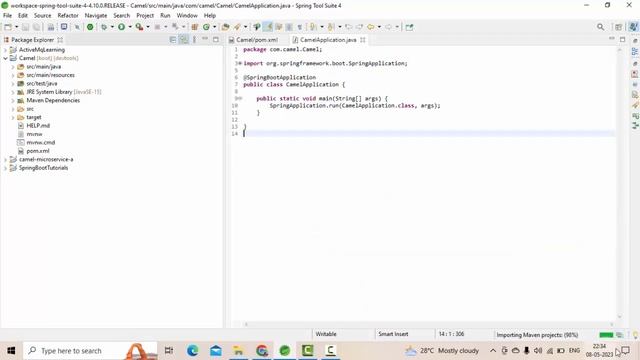
Task: Click the Debug bug toolbar icon
Action: tap(104, 27)
